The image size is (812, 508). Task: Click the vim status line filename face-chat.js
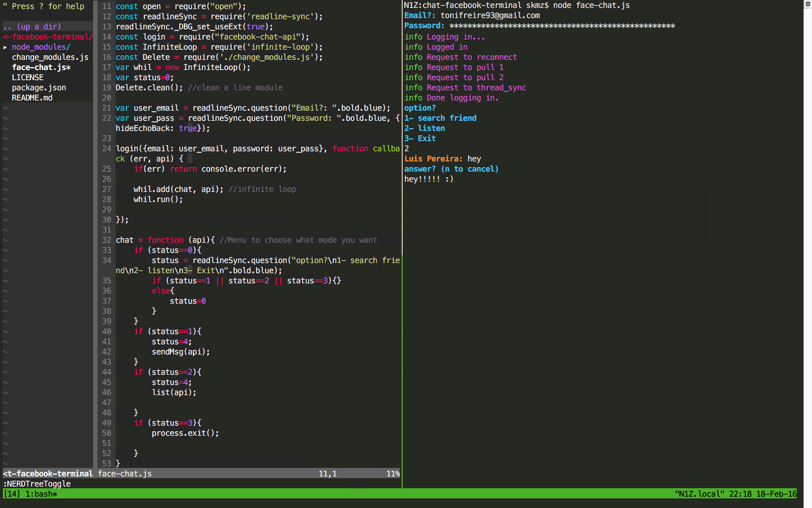[x=125, y=474]
